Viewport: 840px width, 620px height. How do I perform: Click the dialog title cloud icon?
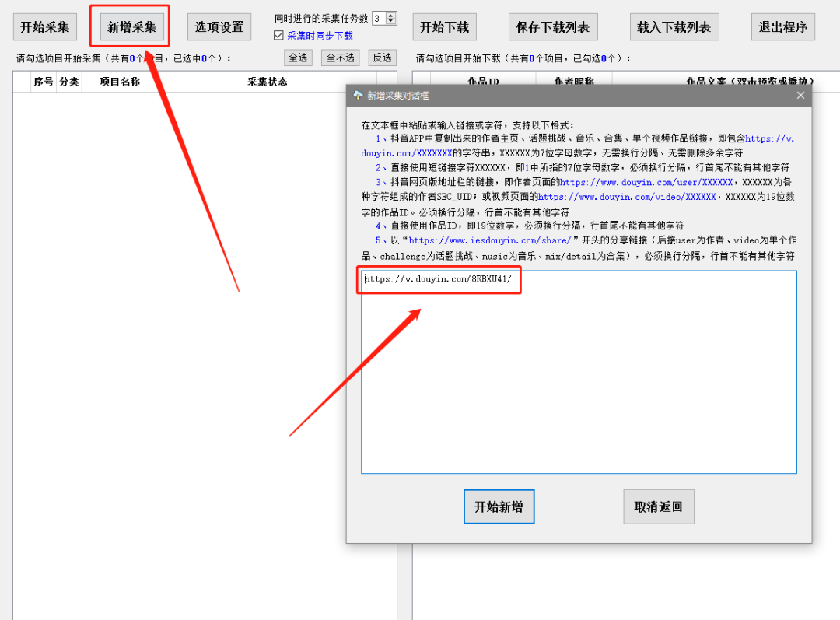point(358,96)
